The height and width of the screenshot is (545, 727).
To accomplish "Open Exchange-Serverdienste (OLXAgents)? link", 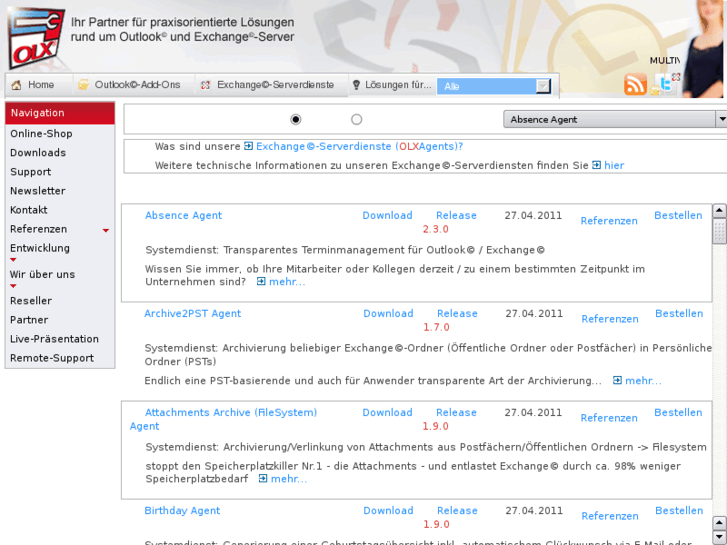I will 359,146.
